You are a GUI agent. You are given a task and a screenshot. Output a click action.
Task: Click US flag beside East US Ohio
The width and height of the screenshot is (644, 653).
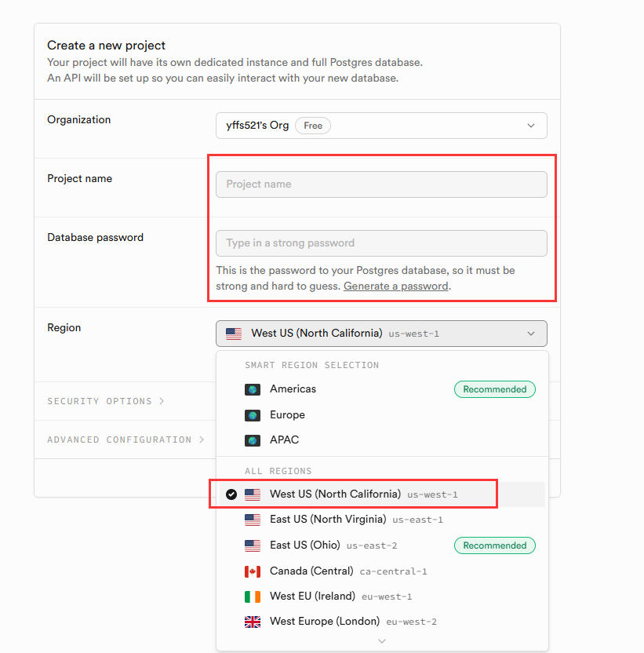tap(253, 545)
